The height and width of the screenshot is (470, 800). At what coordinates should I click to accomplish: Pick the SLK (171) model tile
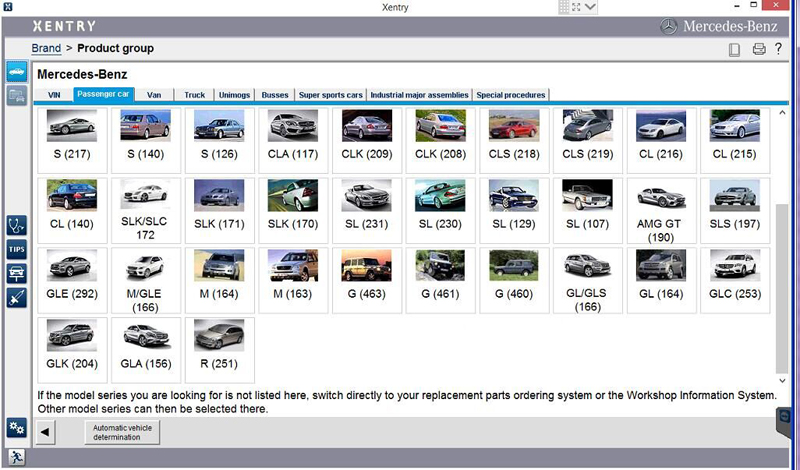[219, 210]
